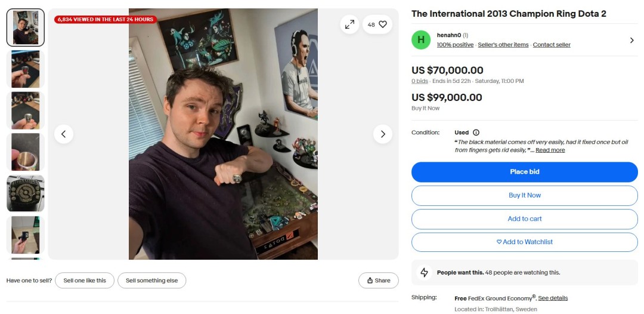Place a bid on the ring
644x314 pixels.
[524, 172]
